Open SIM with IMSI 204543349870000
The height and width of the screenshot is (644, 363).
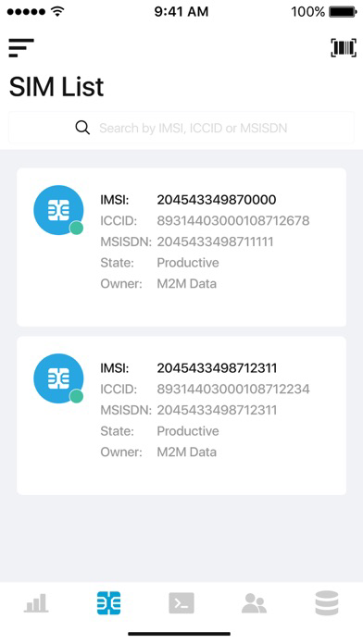[x=181, y=247]
